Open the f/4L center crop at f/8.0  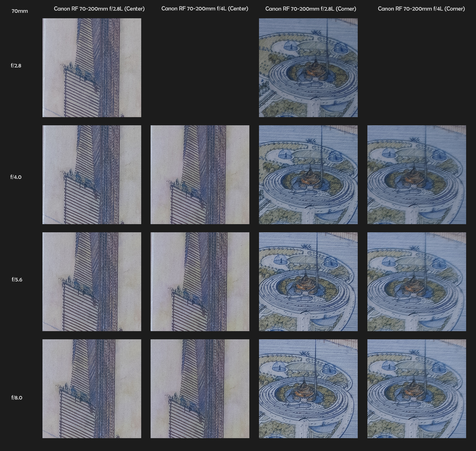(200, 389)
